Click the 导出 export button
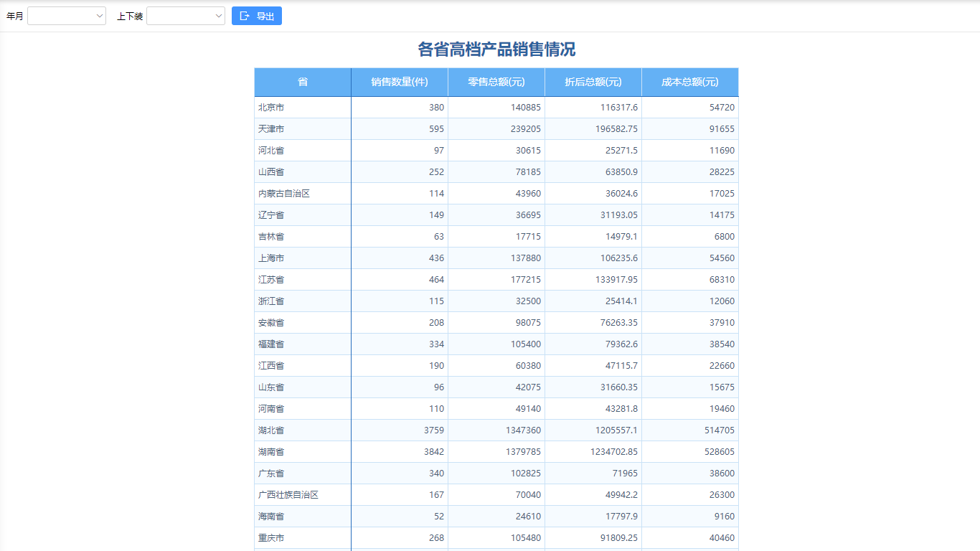 [x=256, y=15]
